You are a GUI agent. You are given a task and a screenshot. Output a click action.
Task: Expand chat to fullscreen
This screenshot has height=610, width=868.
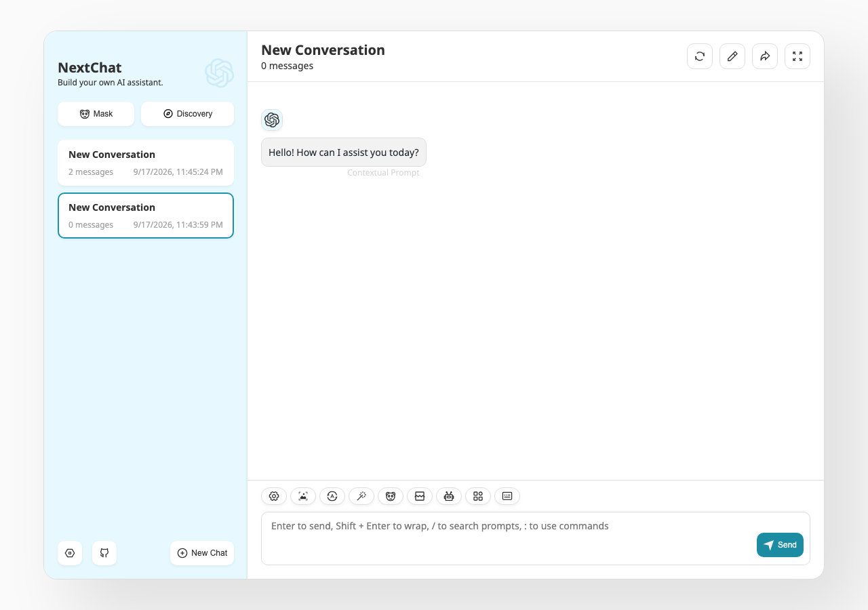(797, 56)
